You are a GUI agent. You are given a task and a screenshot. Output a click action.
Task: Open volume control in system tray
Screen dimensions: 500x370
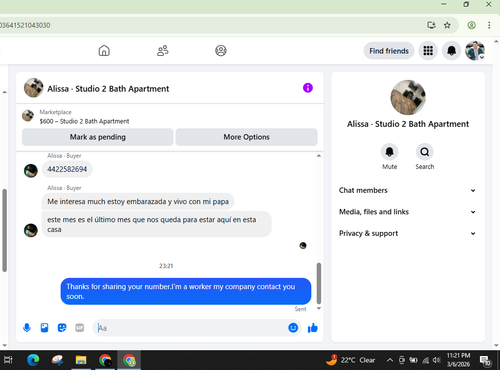click(x=437, y=360)
